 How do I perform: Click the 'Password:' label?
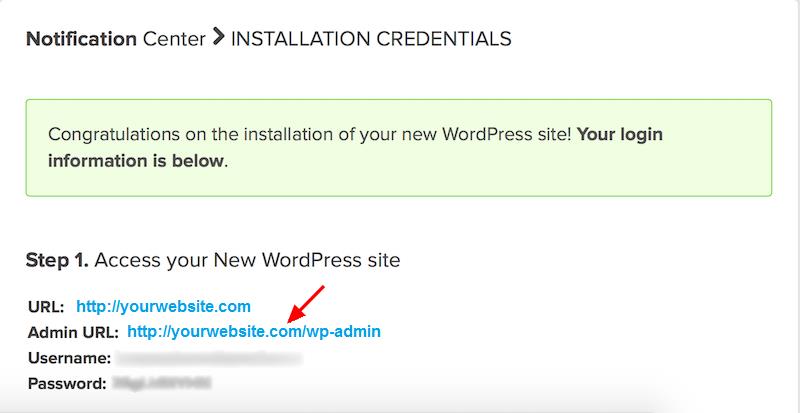[67, 383]
